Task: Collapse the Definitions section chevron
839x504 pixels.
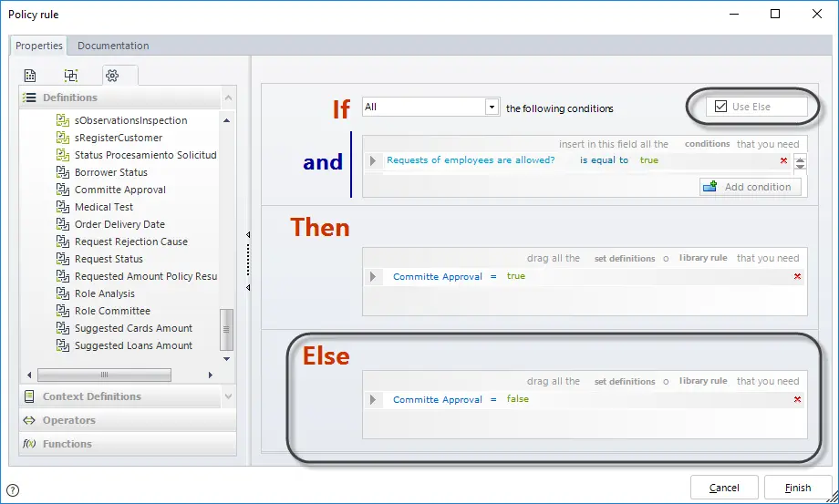Action: (229, 98)
